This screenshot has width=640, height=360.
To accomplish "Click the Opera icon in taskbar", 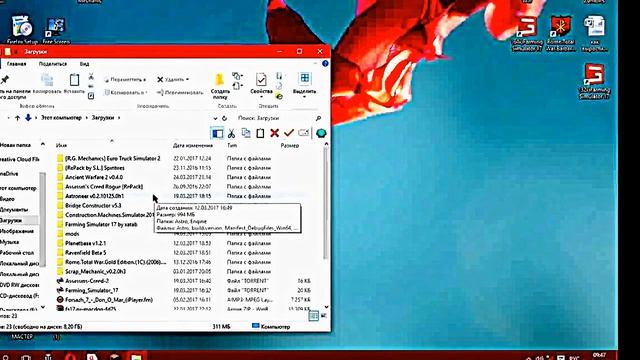I will pyautogui.click(x=71, y=357).
